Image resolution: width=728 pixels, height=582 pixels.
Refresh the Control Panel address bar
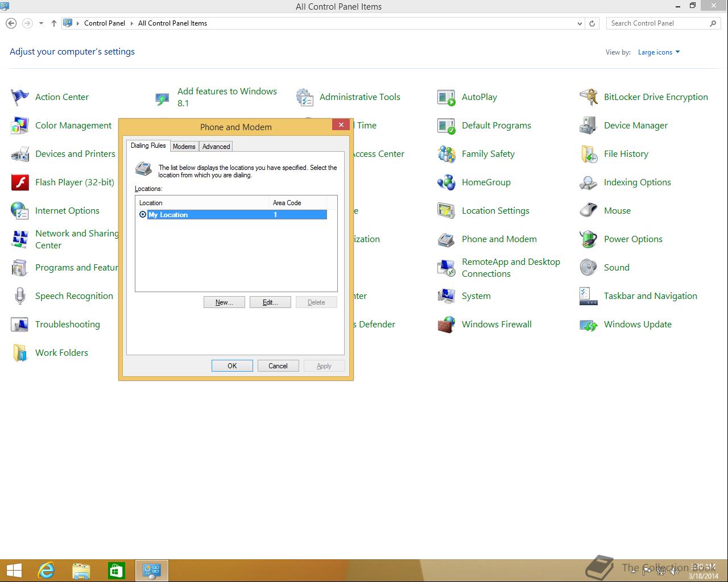point(592,23)
